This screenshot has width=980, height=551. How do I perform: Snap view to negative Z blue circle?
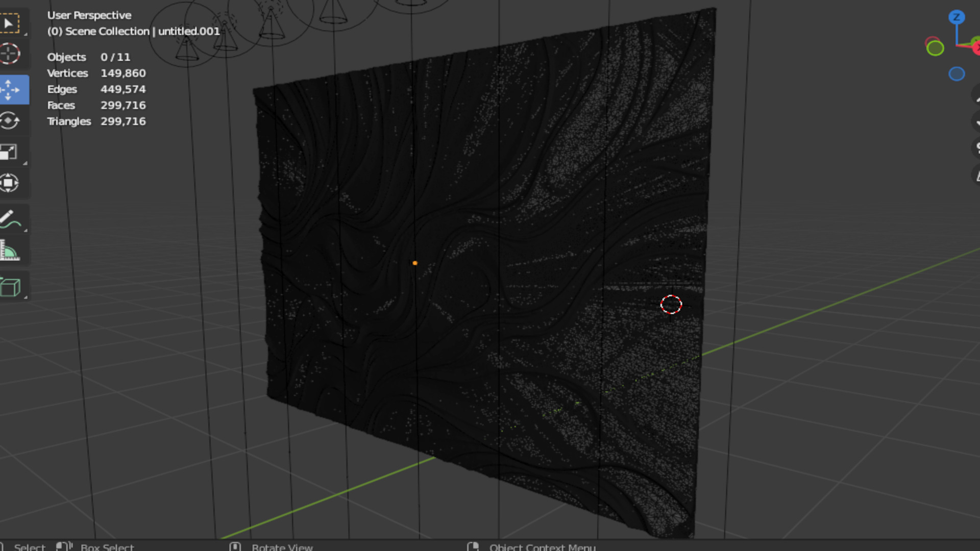pyautogui.click(x=957, y=74)
